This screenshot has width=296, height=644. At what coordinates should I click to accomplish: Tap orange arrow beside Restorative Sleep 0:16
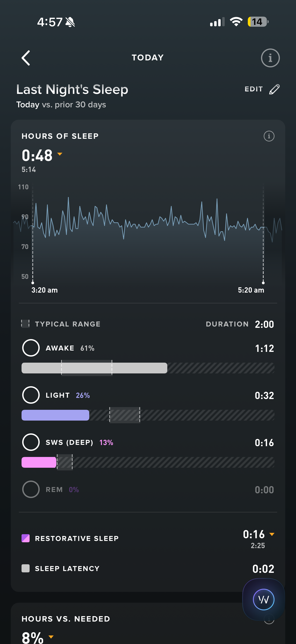272,534
